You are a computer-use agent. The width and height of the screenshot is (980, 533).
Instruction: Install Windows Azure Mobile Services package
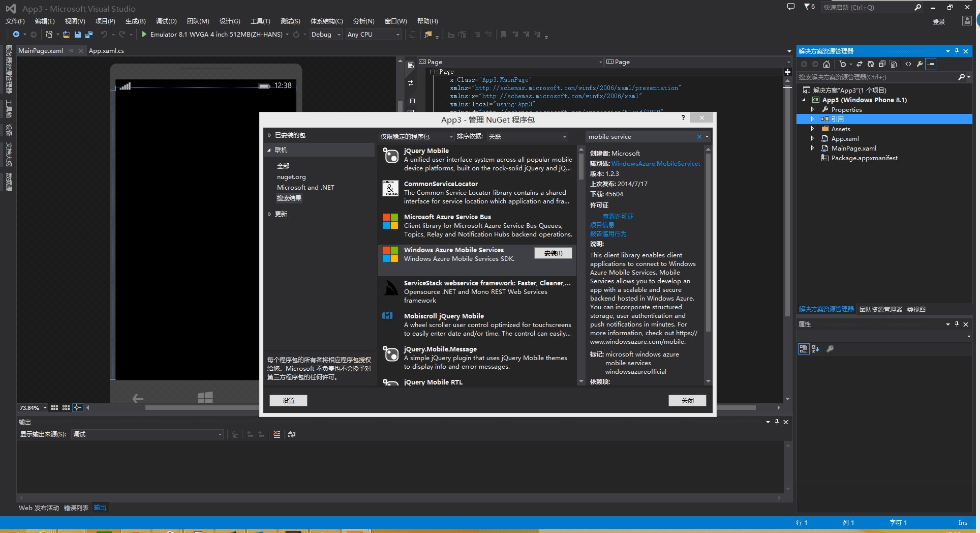pos(553,253)
